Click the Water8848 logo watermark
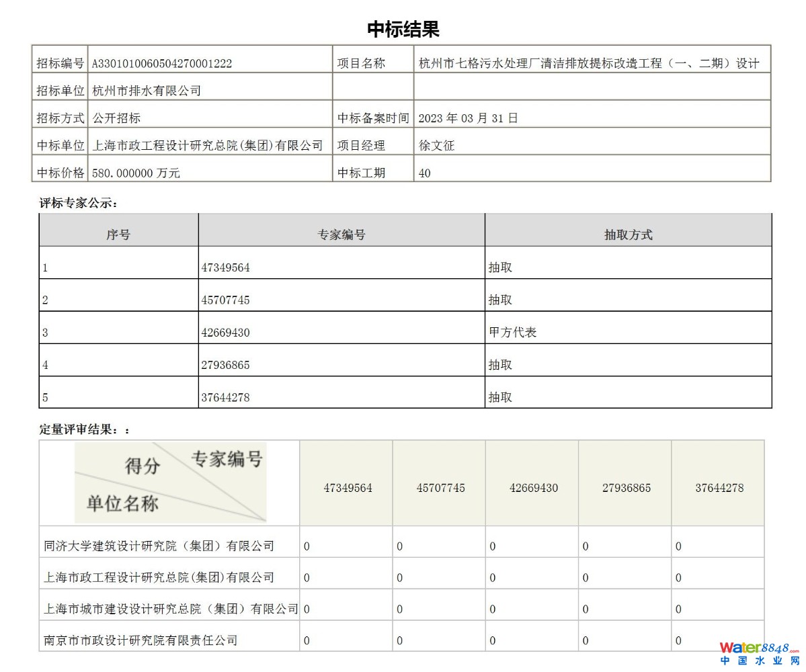Image resolution: width=806 pixels, height=672 pixels. pyautogui.click(x=759, y=653)
